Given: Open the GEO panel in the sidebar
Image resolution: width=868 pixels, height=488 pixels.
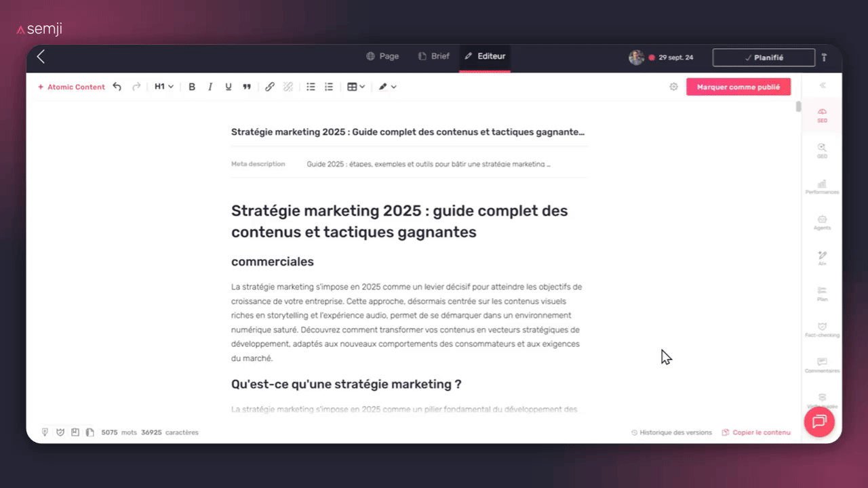Looking at the screenshot, I should pyautogui.click(x=822, y=151).
